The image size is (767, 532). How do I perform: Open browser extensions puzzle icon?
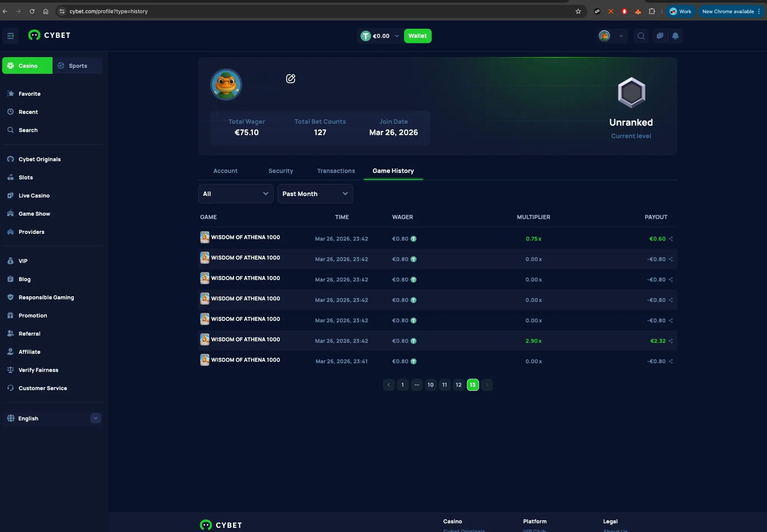[x=652, y=11]
